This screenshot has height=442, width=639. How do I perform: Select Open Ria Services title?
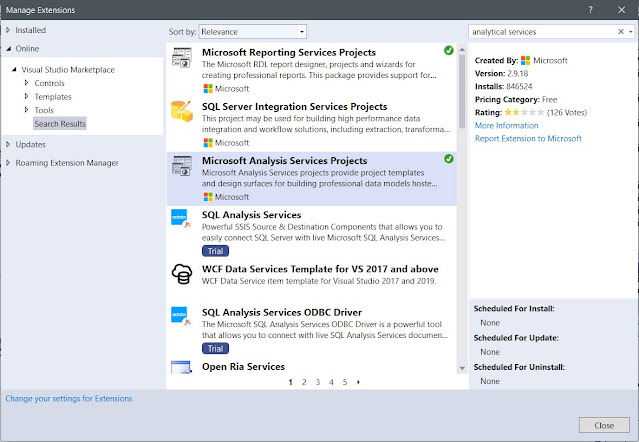pos(243,367)
